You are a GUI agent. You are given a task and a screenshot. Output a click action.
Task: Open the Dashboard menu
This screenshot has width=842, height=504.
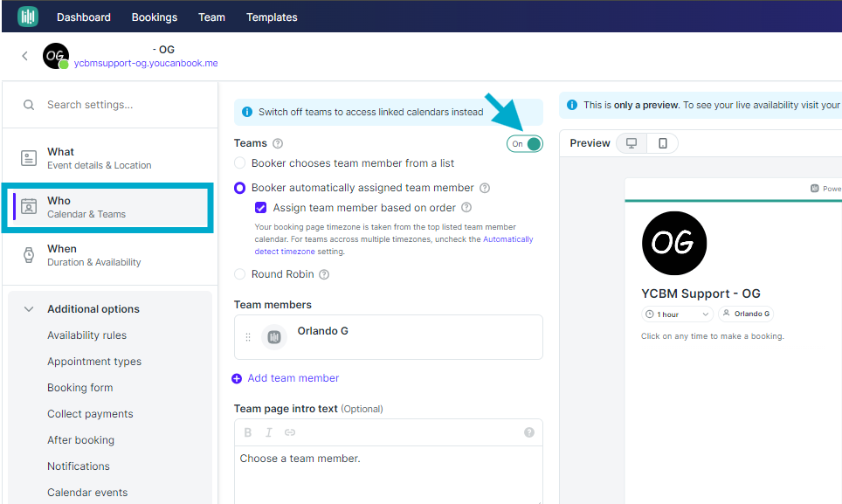coord(84,17)
